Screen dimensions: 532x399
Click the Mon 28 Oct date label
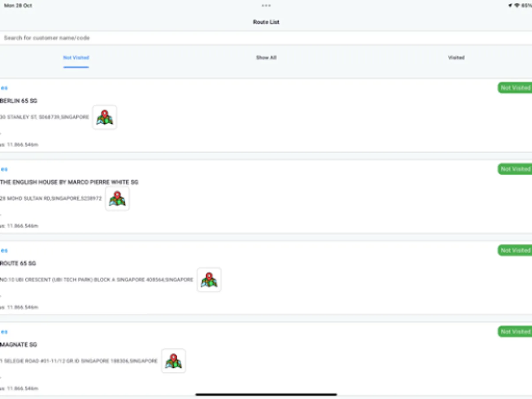[x=18, y=5]
